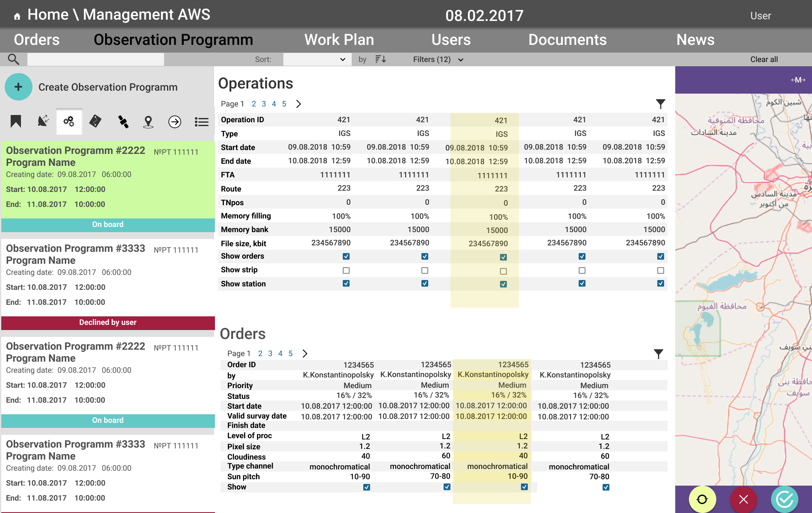Screen dimensions: 812x513
Task: Click the Level of proc row label
Action: pos(250,436)
